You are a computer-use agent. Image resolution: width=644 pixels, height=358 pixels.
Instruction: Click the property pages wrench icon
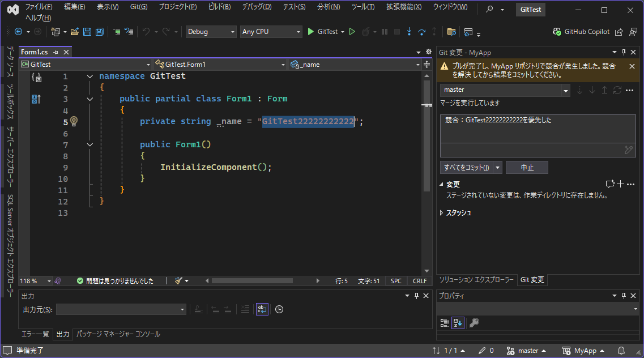pos(474,323)
